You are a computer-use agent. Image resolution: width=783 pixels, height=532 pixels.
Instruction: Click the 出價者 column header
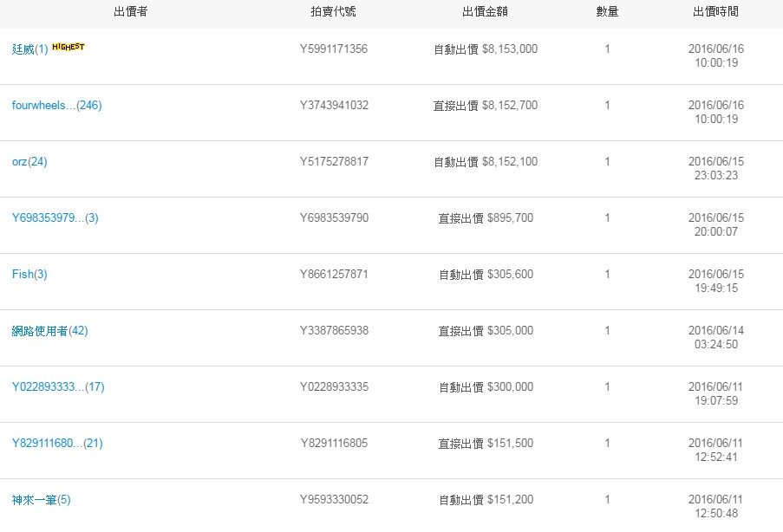[x=130, y=12]
